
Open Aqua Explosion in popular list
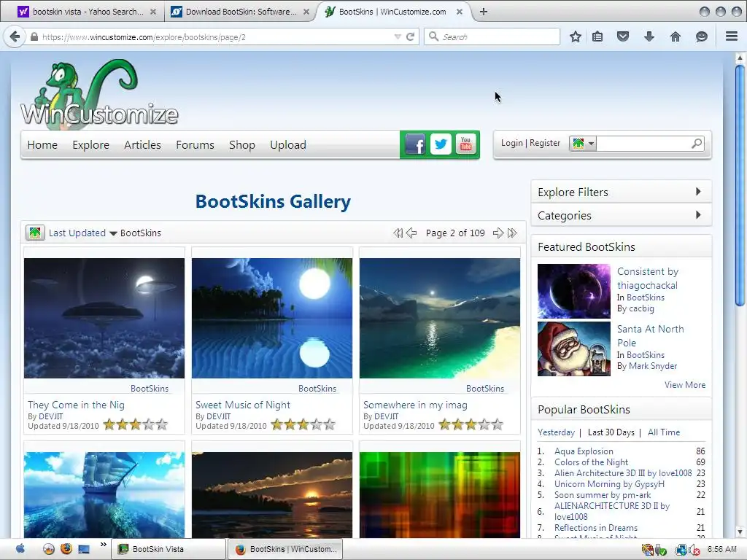(x=584, y=451)
